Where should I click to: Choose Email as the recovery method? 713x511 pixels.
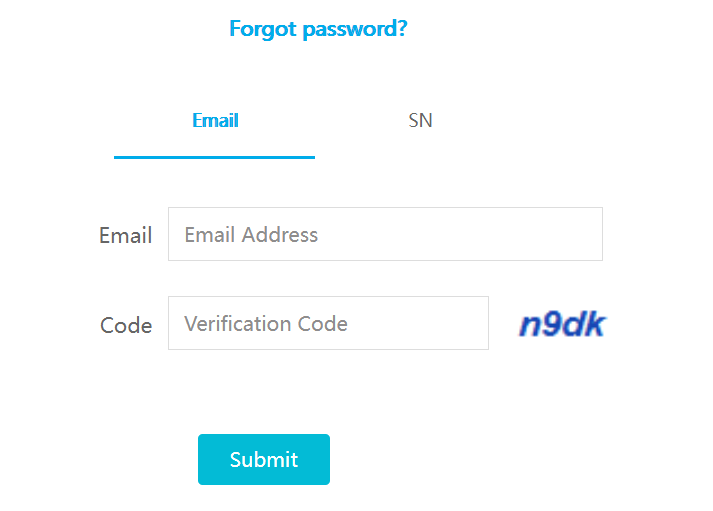[x=215, y=121]
